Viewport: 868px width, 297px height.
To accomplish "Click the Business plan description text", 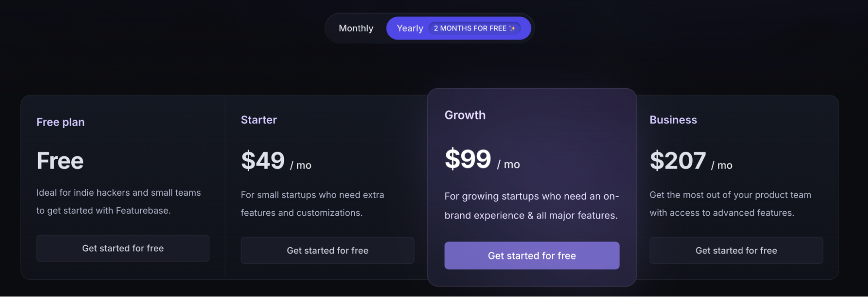I will tap(730, 204).
